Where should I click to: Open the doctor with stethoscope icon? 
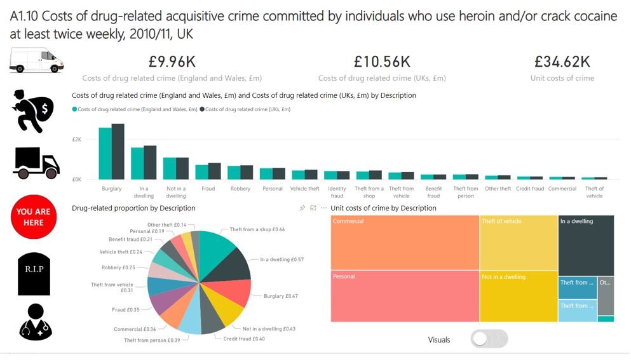36,322
